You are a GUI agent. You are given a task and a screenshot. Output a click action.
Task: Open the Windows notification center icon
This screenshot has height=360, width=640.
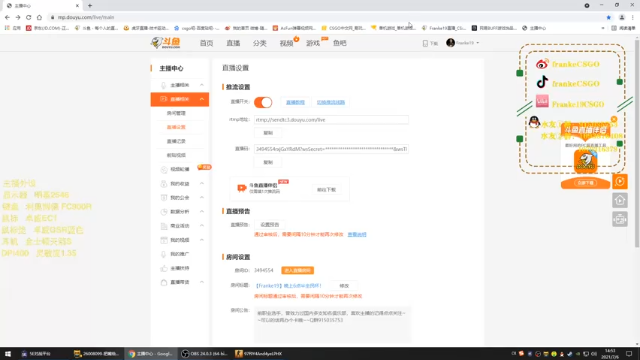[x=629, y=353]
